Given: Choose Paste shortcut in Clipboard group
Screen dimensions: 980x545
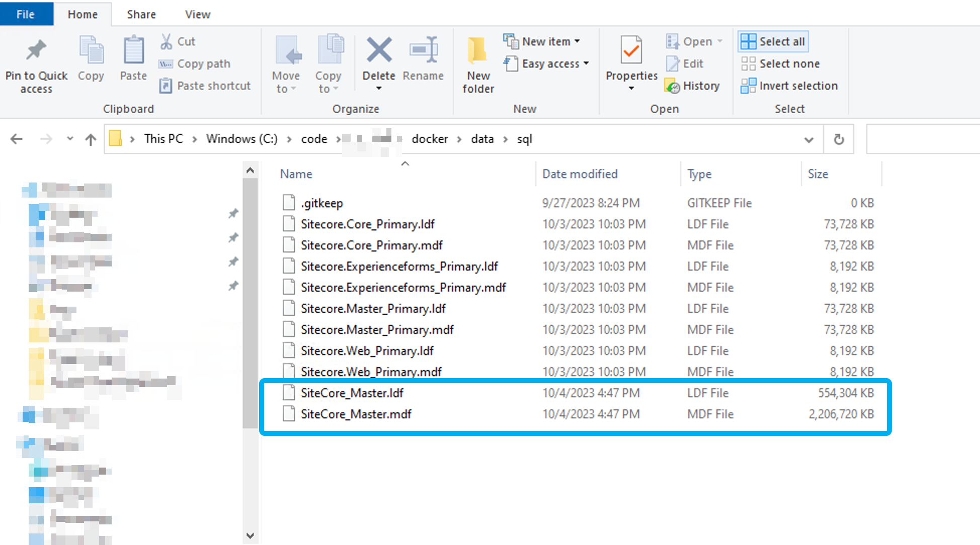Looking at the screenshot, I should coord(205,85).
